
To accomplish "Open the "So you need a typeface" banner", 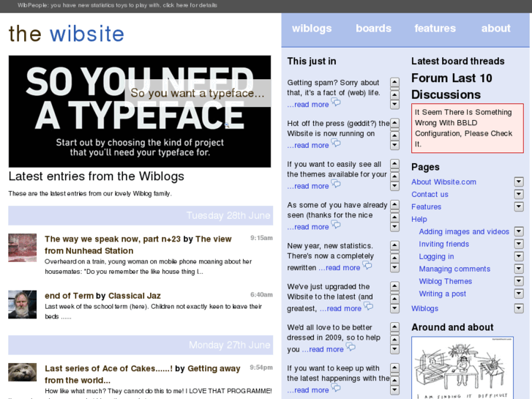I will [x=140, y=111].
